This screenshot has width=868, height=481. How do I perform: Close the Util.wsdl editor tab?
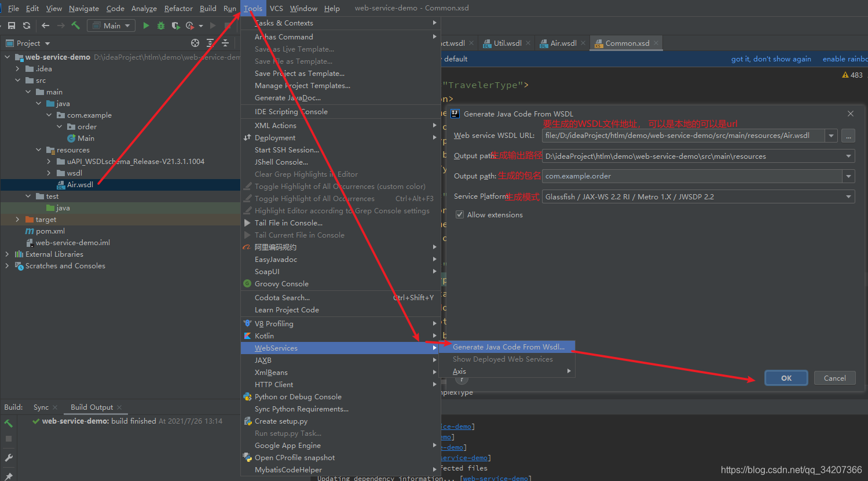coord(528,43)
